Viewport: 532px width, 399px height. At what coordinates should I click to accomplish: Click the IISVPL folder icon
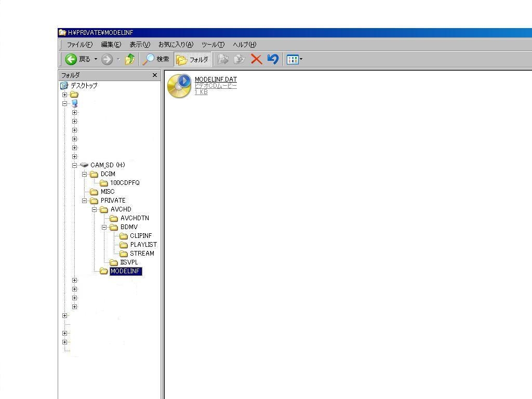tap(114, 262)
